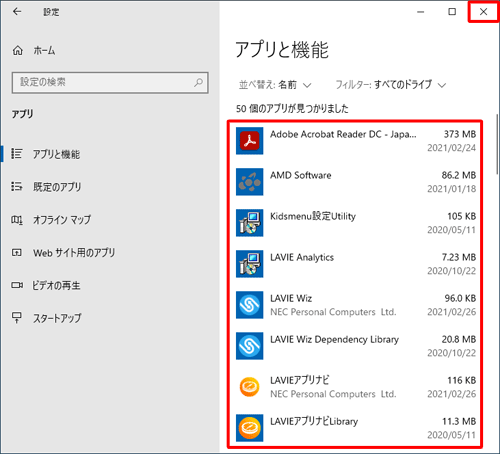The height and width of the screenshot is (454, 500).
Task: Click the 96.0 KB size value
Action: [460, 298]
